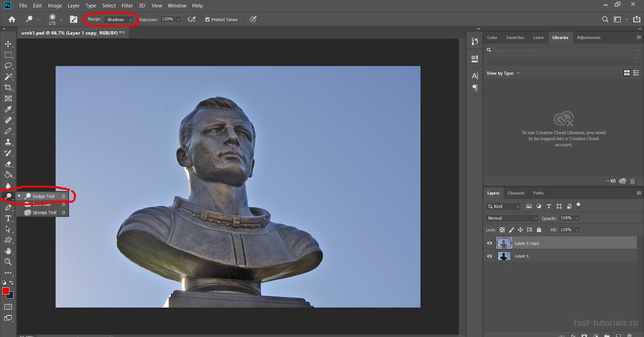Image resolution: width=644 pixels, height=337 pixels.
Task: Select the Hand tool
Action: point(8,251)
